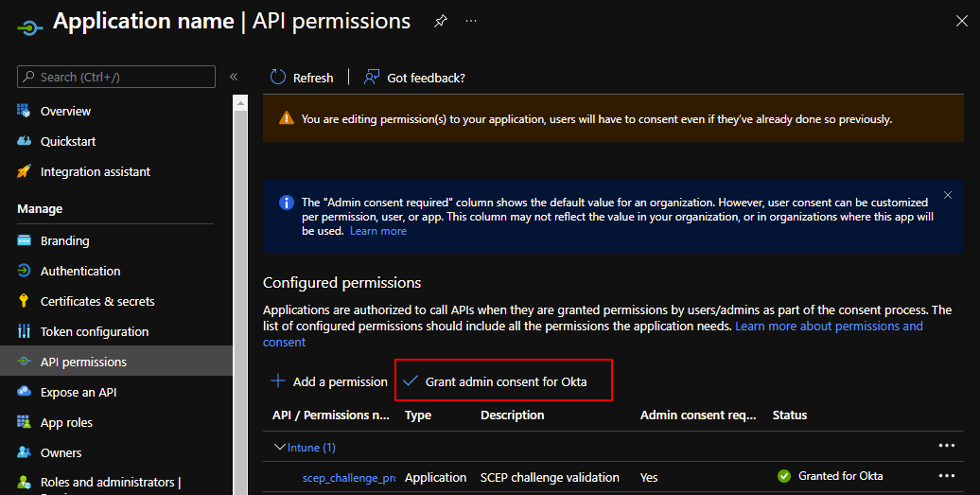980x495 pixels.
Task: Open Certificates & secrets
Action: click(97, 301)
